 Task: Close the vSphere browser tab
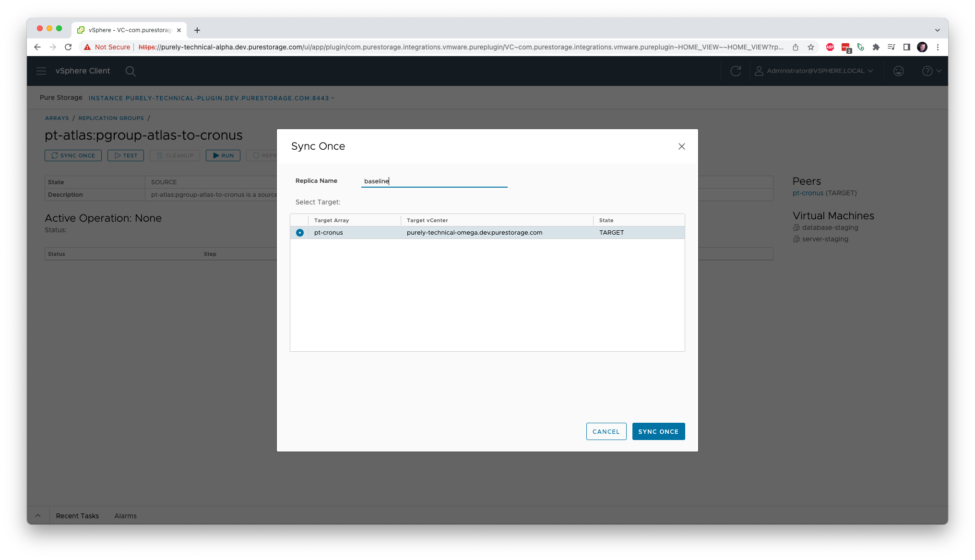coord(179,30)
